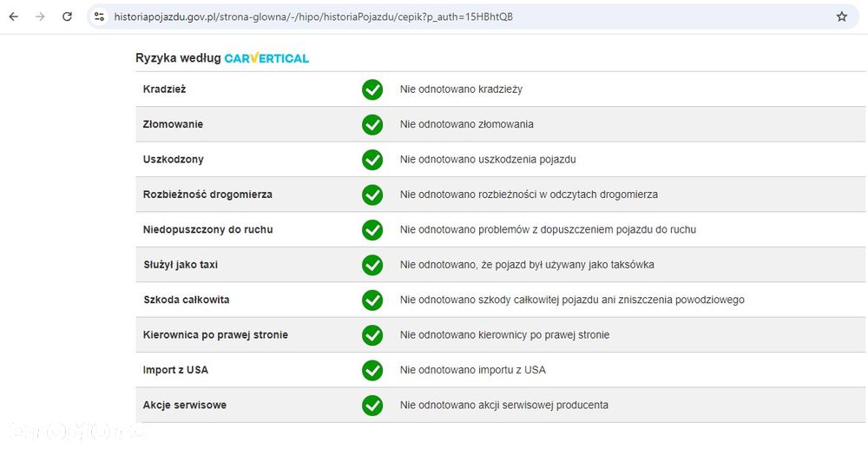Image resolution: width=868 pixels, height=449 pixels.
Task: Click the checkmark for Akcje serwisowe
Action: 372,406
